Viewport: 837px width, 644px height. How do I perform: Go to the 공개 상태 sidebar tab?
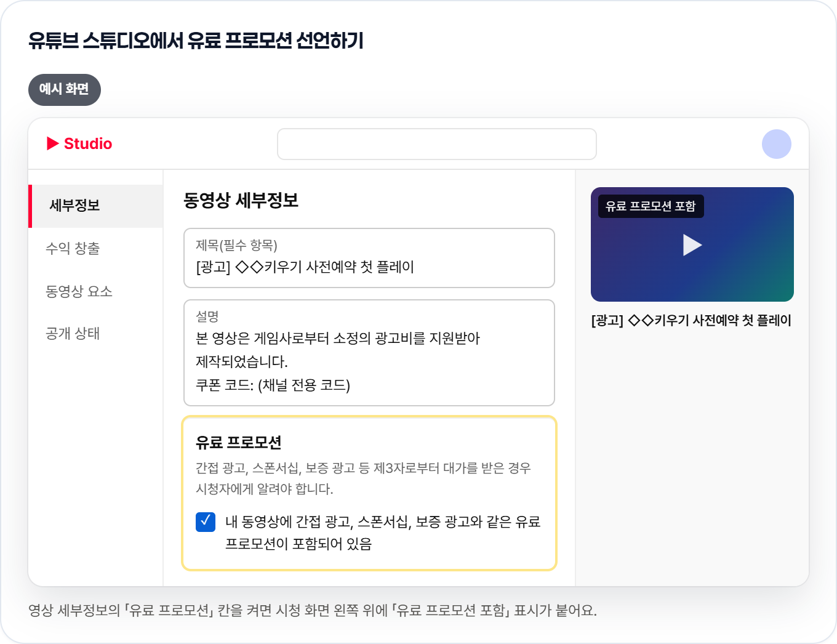click(73, 334)
